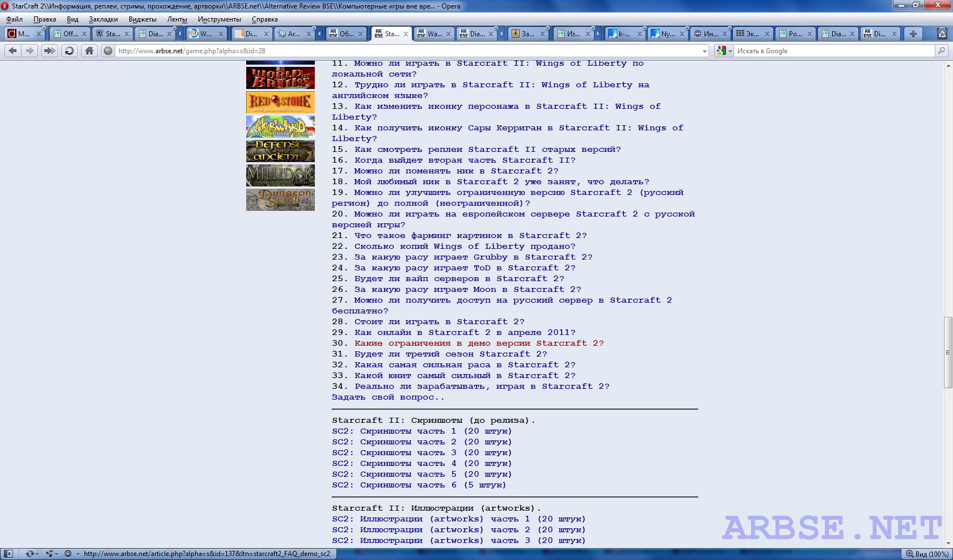953x560 pixels.
Task: Open the Виджеты menu
Action: (142, 19)
